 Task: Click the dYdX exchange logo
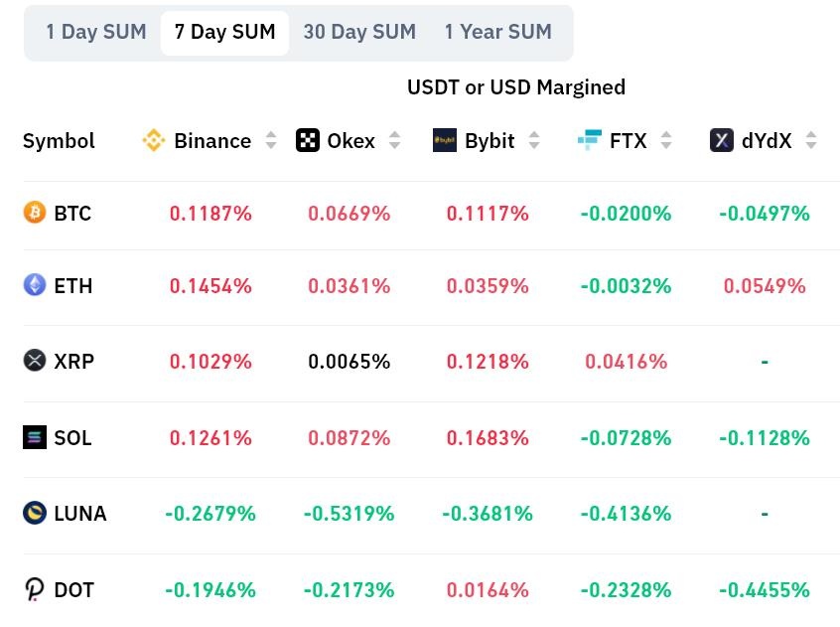coord(722,141)
